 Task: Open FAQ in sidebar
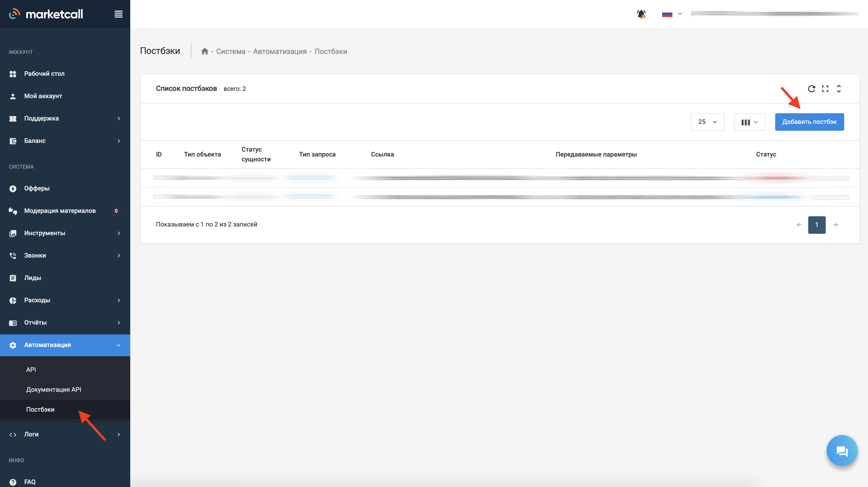tap(65, 482)
